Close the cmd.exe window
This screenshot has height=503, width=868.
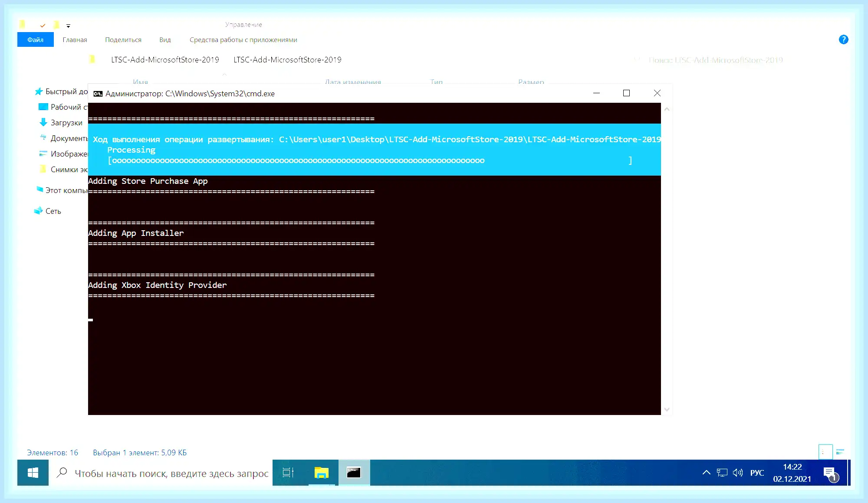(x=657, y=93)
